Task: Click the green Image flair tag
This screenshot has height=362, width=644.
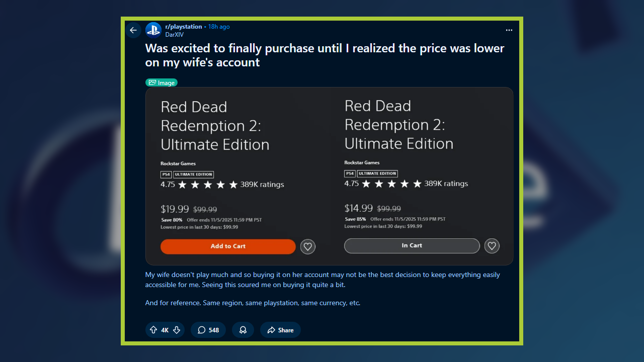Action: (x=162, y=82)
